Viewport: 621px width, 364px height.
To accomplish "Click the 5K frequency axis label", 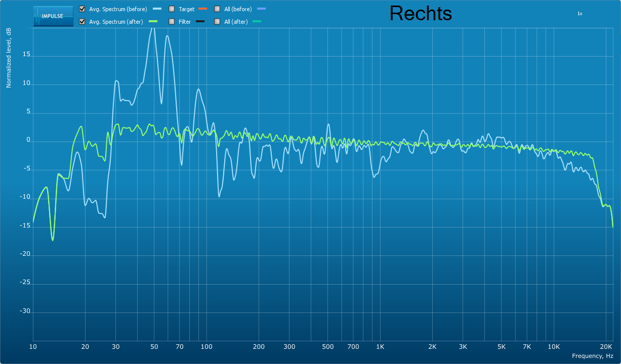I will 502,347.
